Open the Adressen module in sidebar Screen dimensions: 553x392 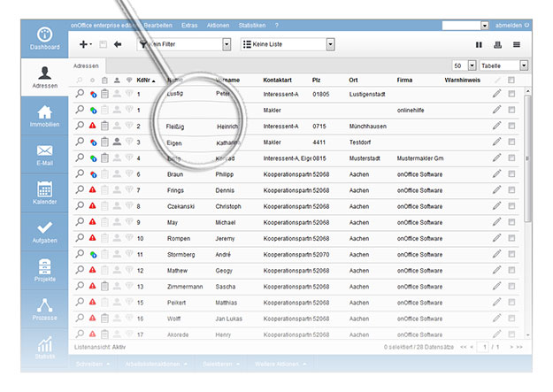click(x=44, y=77)
